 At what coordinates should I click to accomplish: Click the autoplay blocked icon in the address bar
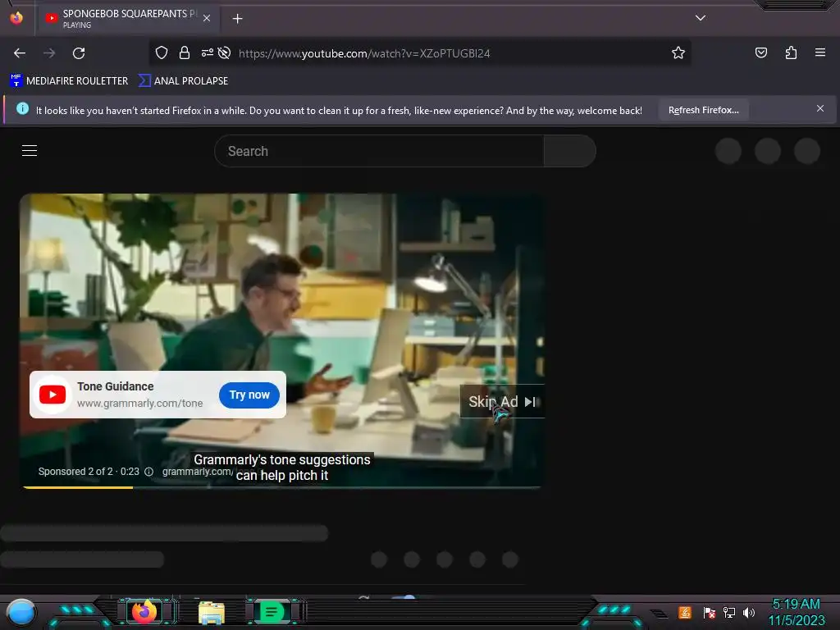coord(225,52)
